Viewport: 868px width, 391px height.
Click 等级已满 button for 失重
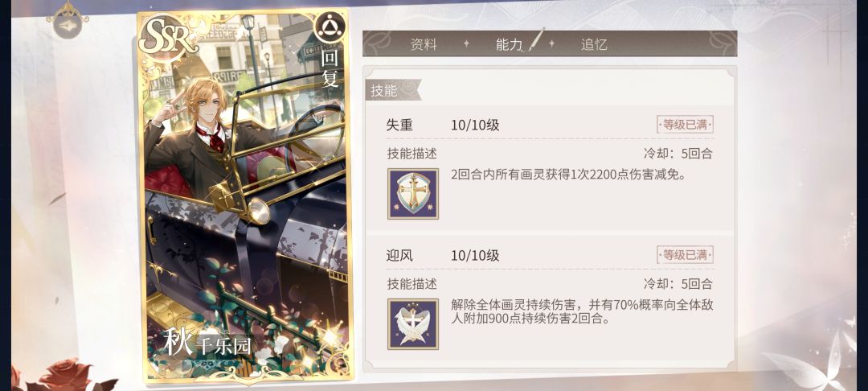click(x=685, y=125)
